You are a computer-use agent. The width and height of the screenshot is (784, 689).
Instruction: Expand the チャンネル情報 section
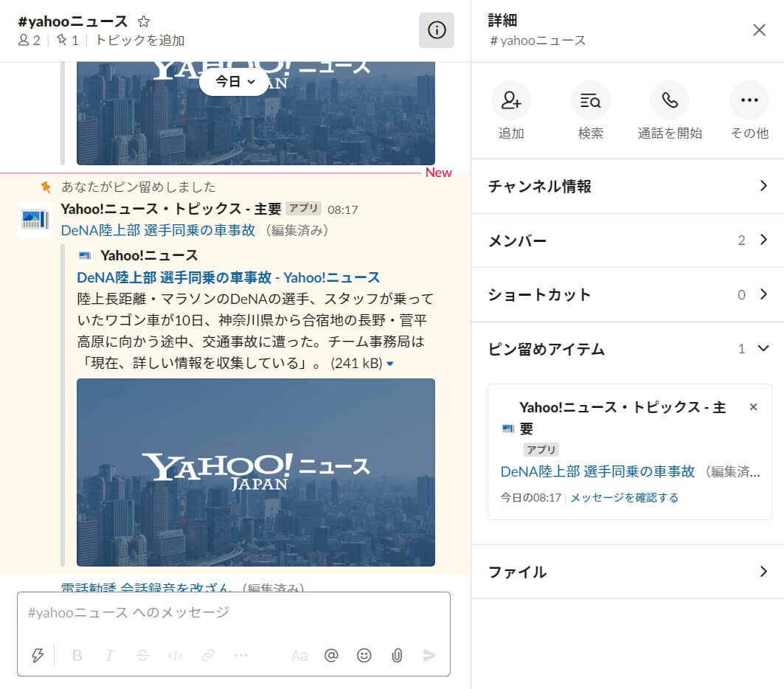click(627, 186)
